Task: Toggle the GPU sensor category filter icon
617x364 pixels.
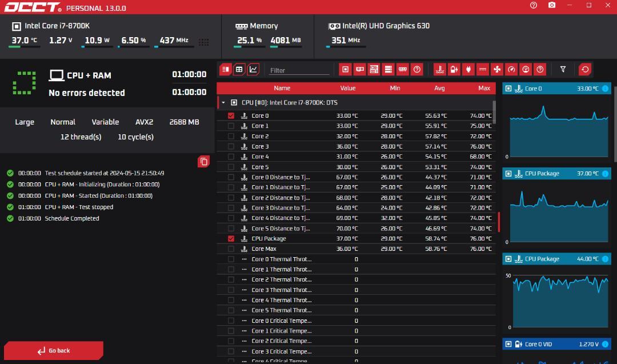Action: (x=360, y=70)
